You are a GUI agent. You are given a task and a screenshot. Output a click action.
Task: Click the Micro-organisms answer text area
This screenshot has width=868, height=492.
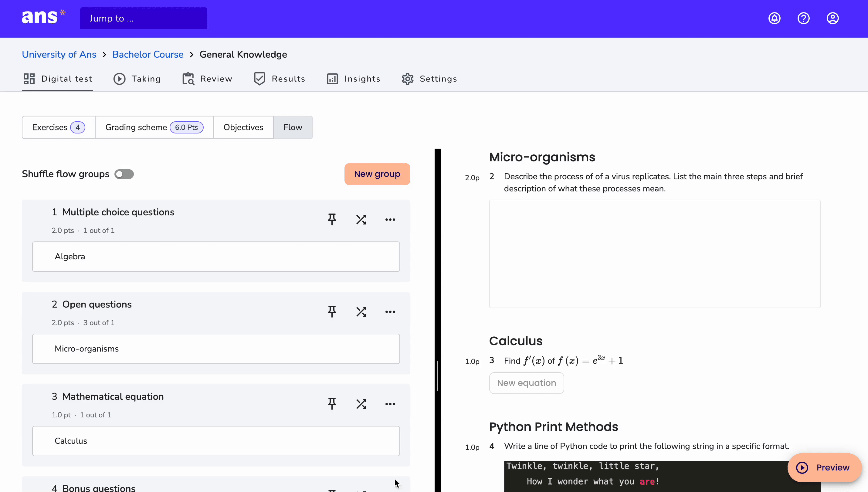tap(655, 254)
